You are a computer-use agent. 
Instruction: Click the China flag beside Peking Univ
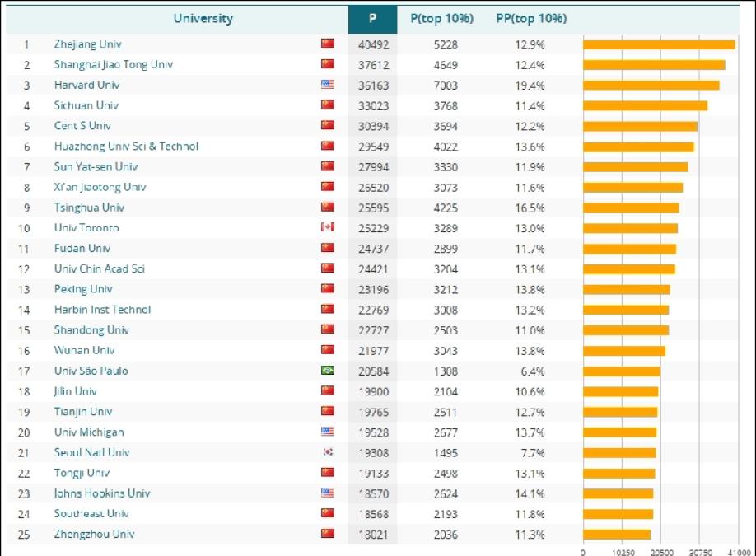(328, 288)
